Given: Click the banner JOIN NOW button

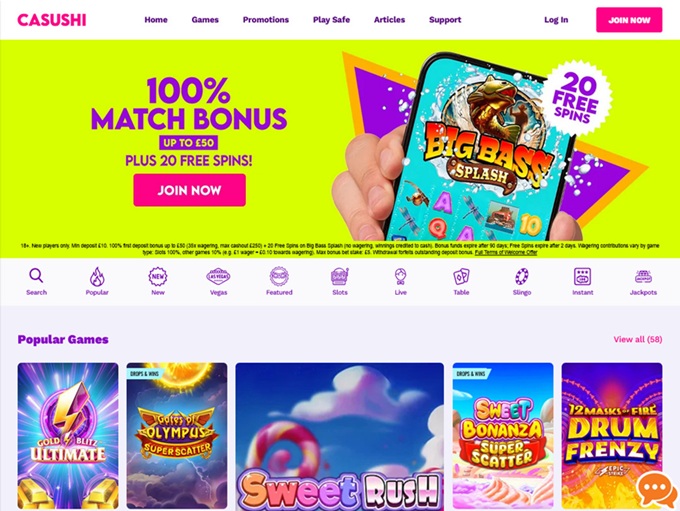Looking at the screenshot, I should (x=190, y=190).
